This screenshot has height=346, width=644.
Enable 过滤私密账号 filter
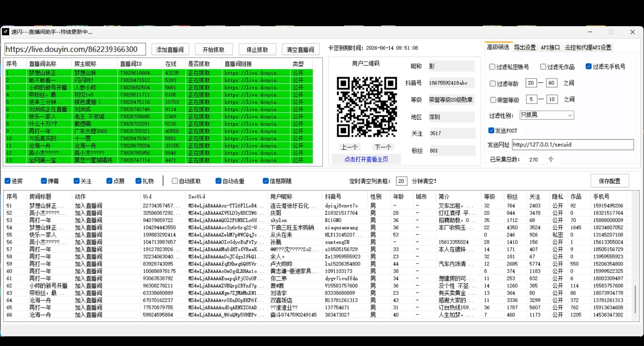point(493,67)
